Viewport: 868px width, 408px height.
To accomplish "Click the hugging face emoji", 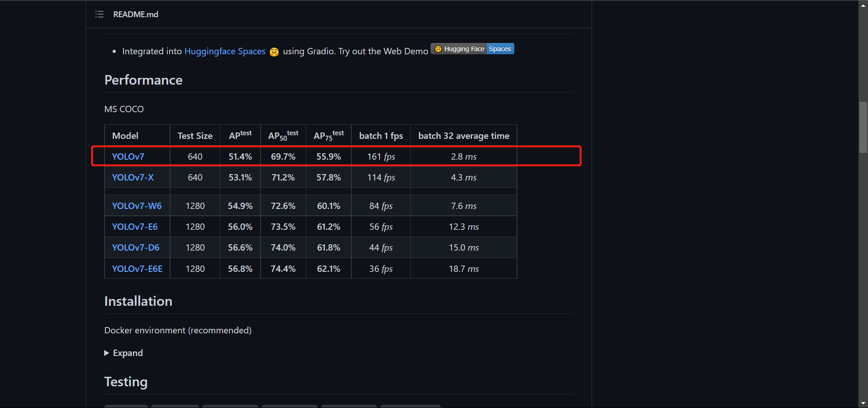I will tap(274, 52).
